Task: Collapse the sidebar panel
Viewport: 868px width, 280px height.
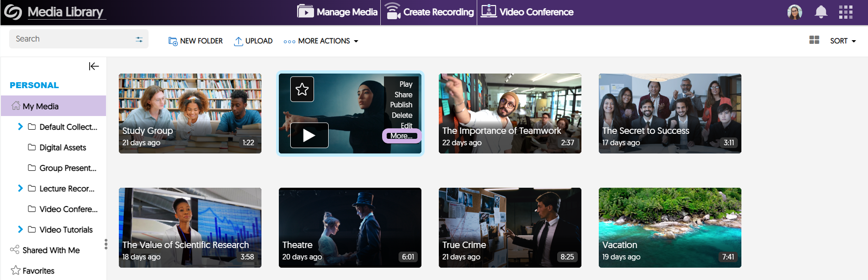Action: pos(94,67)
